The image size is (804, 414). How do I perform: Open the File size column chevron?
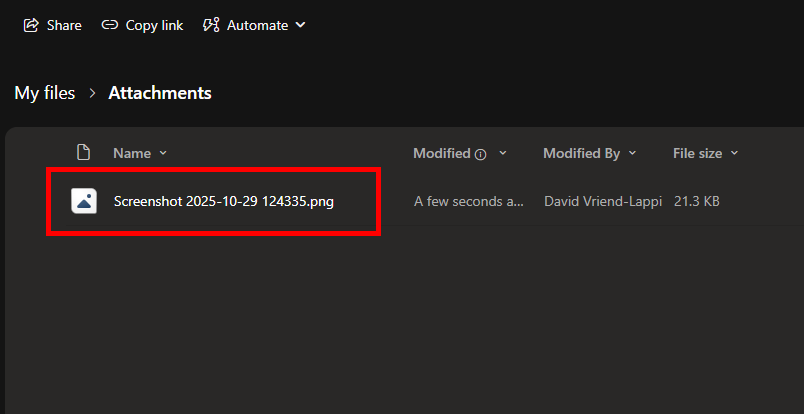[735, 153]
